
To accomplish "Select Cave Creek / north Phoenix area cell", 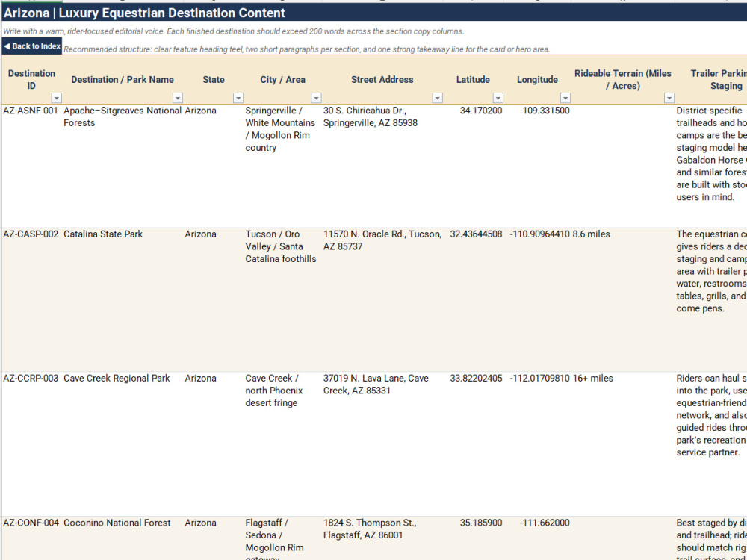I will click(283, 444).
